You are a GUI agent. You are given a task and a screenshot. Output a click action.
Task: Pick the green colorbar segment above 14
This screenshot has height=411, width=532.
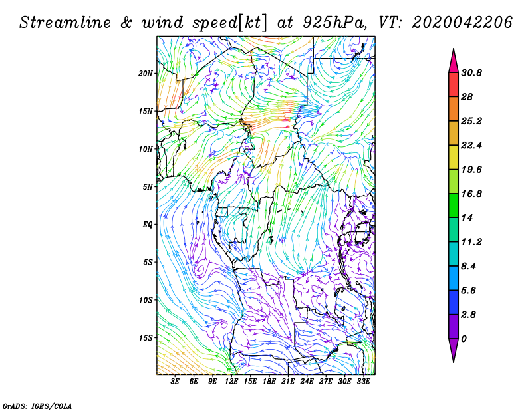[454, 205]
